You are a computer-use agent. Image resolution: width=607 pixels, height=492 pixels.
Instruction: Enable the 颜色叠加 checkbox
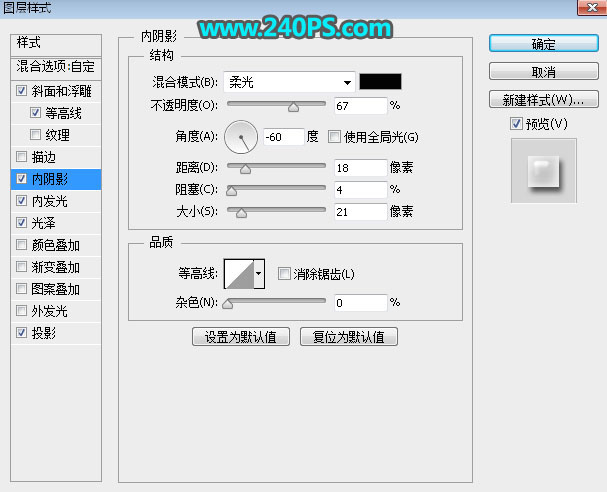coord(21,245)
